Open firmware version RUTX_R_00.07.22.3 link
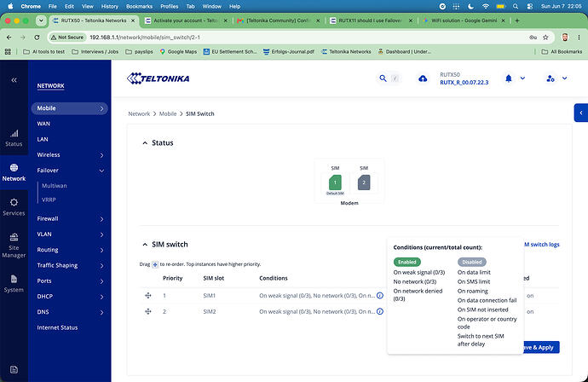The image size is (588, 382). pyautogui.click(x=464, y=83)
